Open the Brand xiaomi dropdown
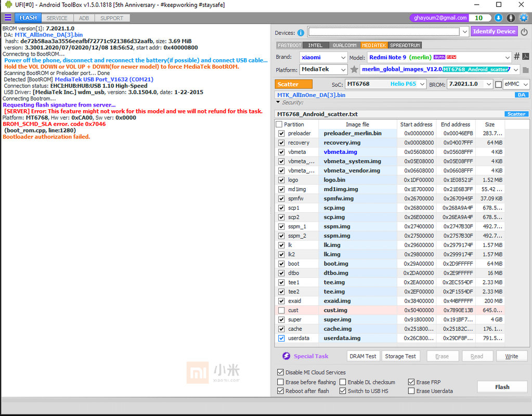The height and width of the screenshot is (416, 532). coord(343,57)
